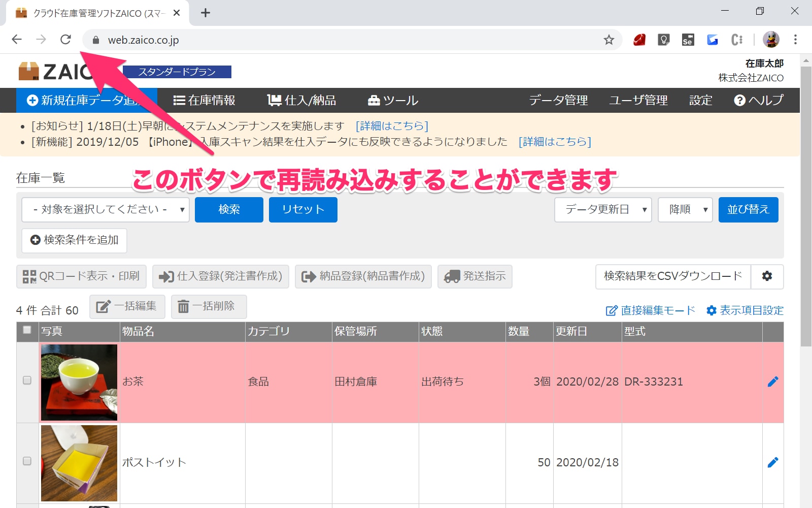View site info via the padlock icon
Image resolution: width=812 pixels, height=508 pixels.
(x=95, y=40)
